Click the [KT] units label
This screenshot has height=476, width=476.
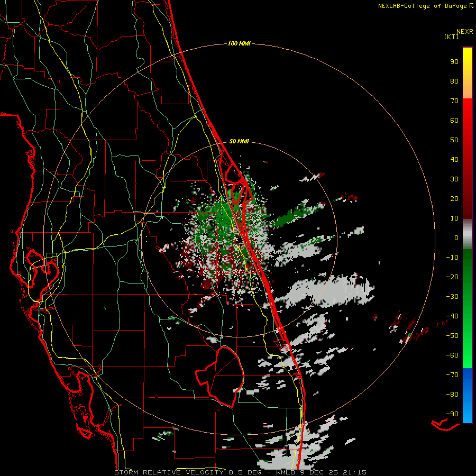click(451, 36)
